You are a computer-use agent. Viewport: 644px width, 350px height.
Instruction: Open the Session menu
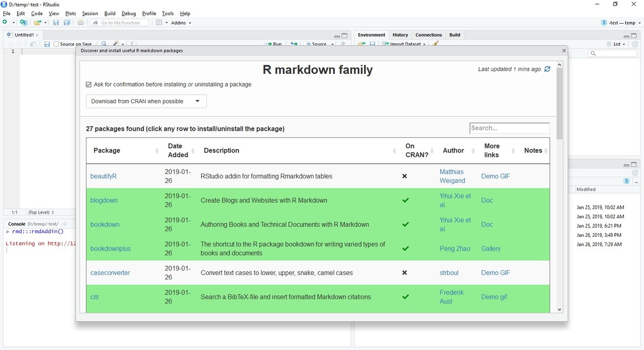90,14
